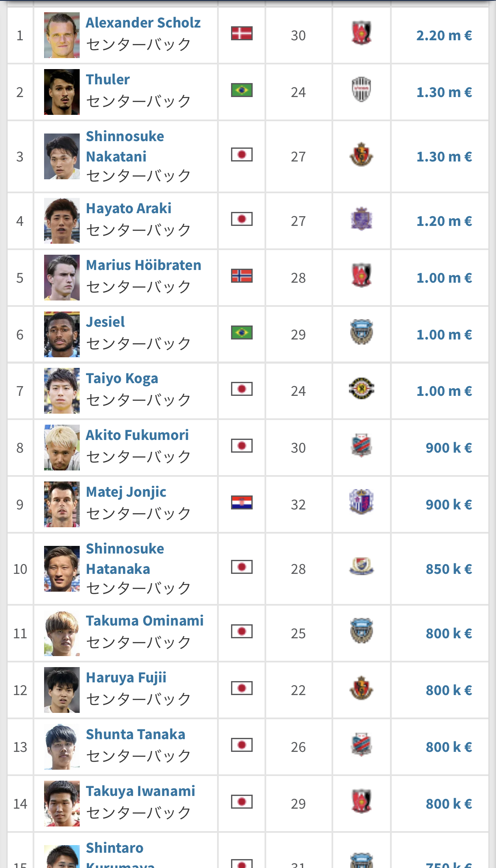The width and height of the screenshot is (496, 868).
Task: Select the Norway flag next to Marius Höibraten
Action: tap(242, 275)
